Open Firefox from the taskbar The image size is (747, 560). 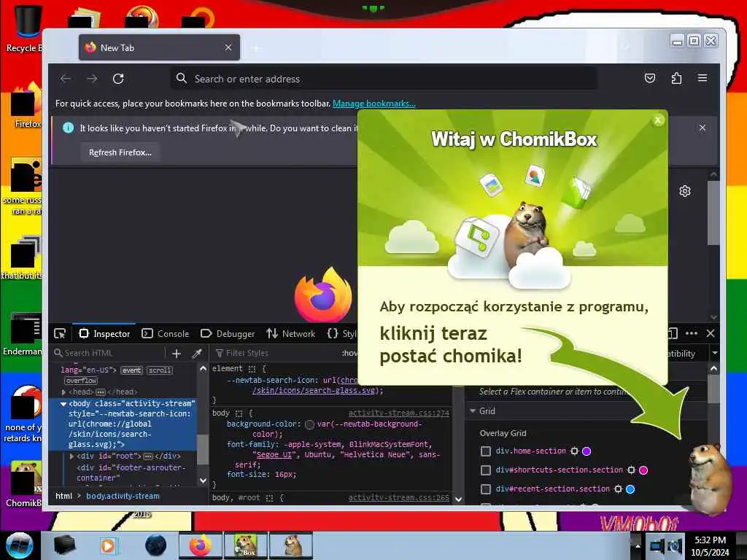201,545
